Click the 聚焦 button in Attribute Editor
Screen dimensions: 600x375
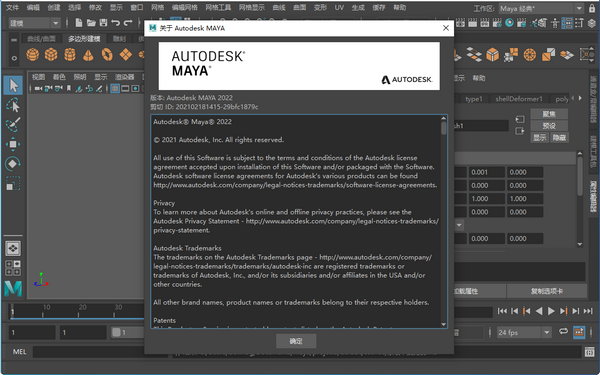pyautogui.click(x=549, y=114)
